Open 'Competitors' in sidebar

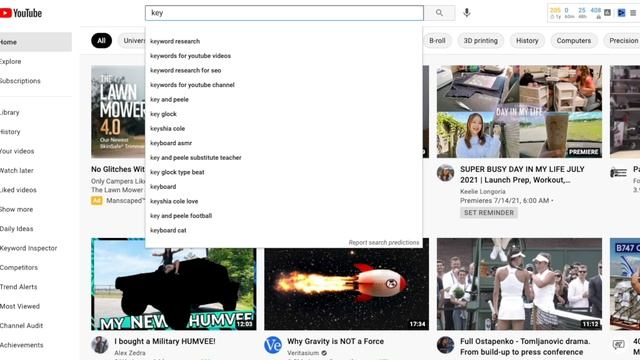point(36,267)
